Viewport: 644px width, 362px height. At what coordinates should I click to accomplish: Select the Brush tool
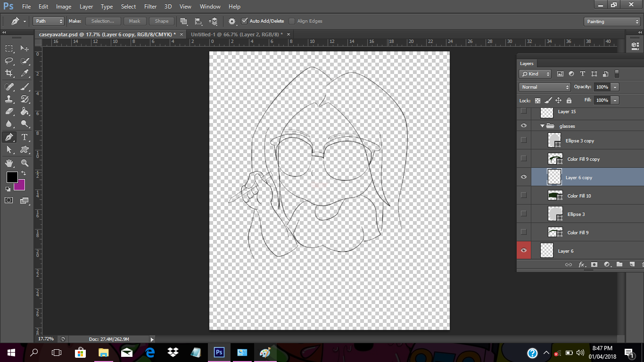coord(25,87)
